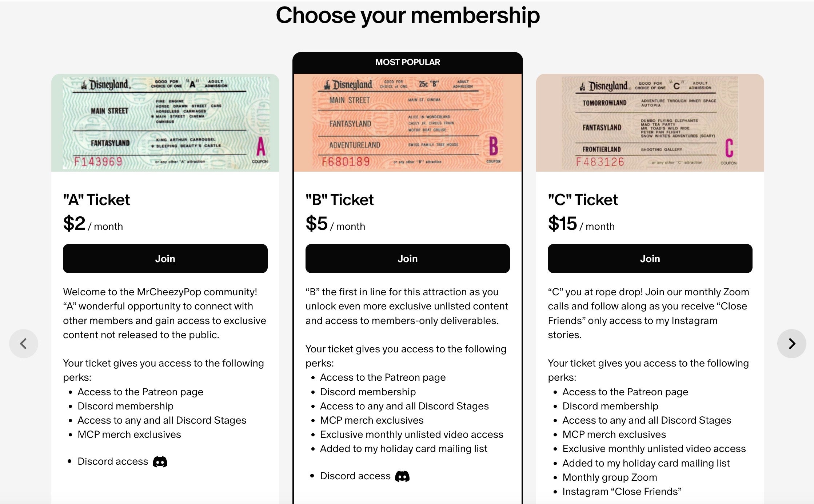Click the previous carousel arrow
This screenshot has width=814, height=504.
[x=24, y=344]
